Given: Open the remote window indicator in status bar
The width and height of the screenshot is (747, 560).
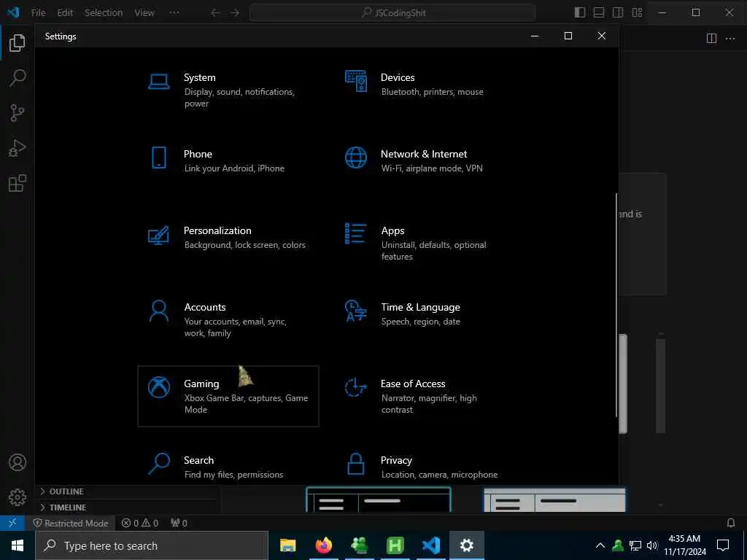Looking at the screenshot, I should tap(13, 523).
